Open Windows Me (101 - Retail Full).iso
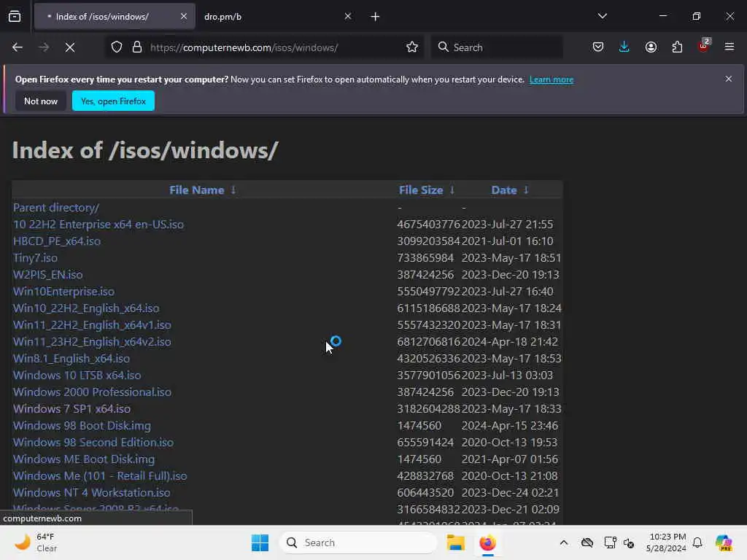 point(100,475)
